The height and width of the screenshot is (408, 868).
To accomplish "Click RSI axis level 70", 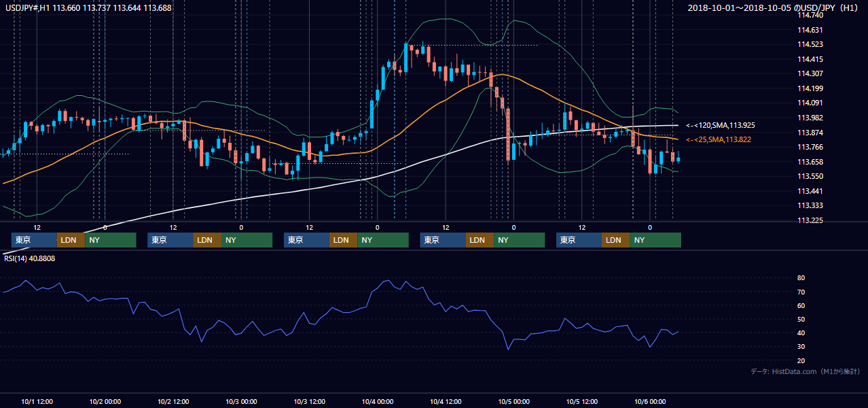I will [x=801, y=292].
